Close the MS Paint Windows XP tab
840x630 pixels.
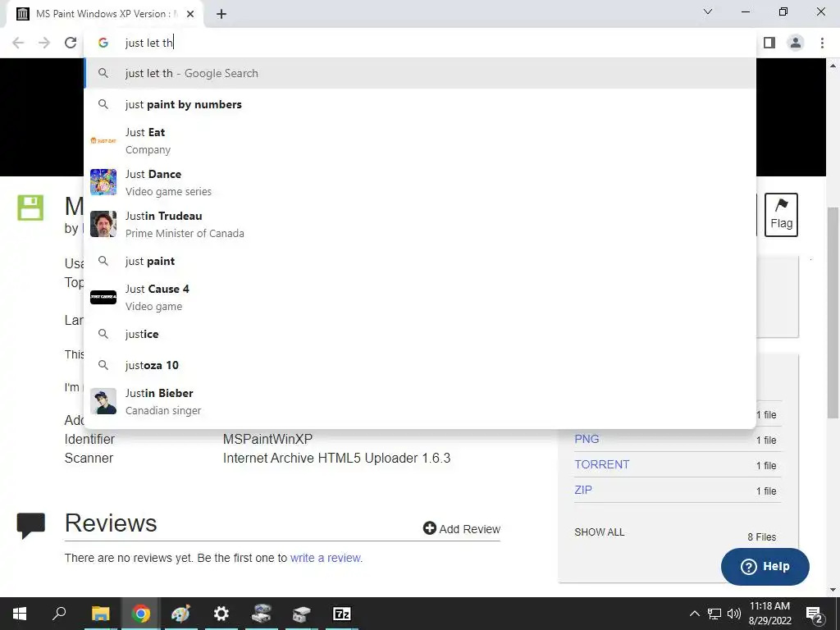[190, 14]
